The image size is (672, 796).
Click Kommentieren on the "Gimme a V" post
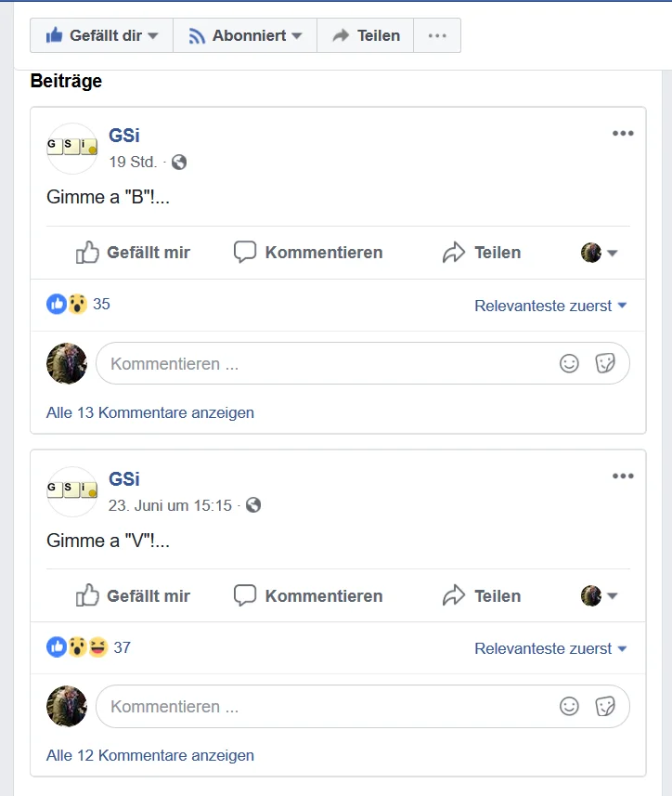(x=308, y=596)
